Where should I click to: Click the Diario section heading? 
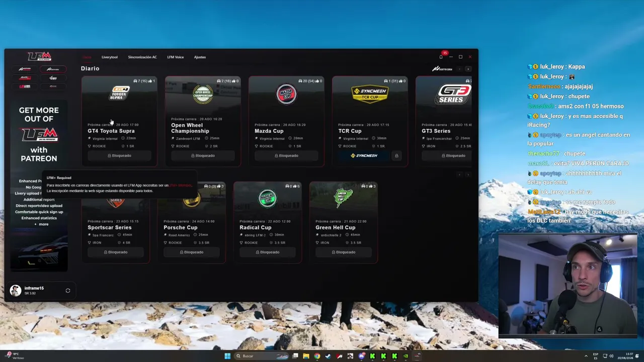click(90, 68)
